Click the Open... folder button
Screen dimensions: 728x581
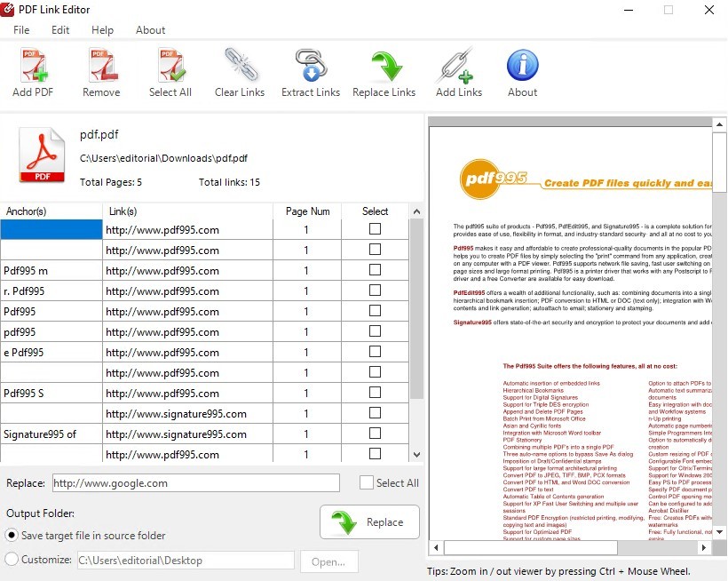[328, 562]
